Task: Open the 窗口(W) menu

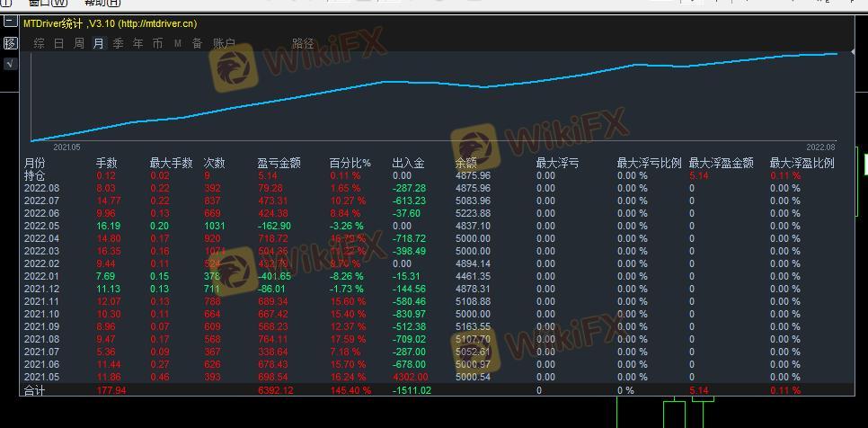Action: coord(48,3)
